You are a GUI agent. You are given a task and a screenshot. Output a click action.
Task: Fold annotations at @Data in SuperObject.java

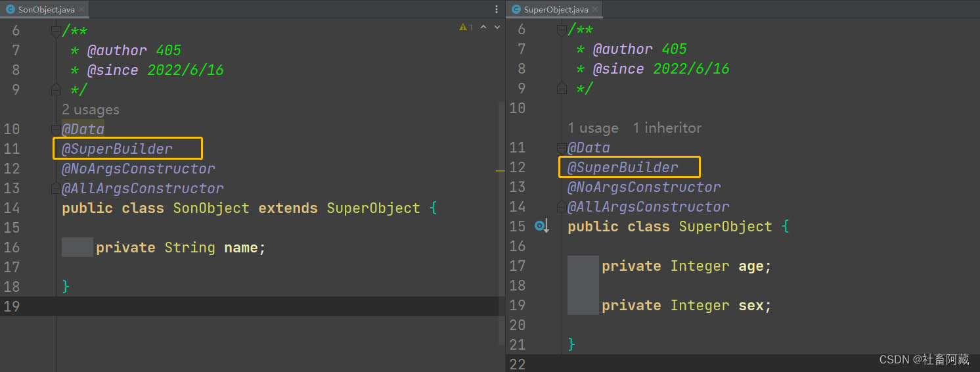(x=562, y=147)
